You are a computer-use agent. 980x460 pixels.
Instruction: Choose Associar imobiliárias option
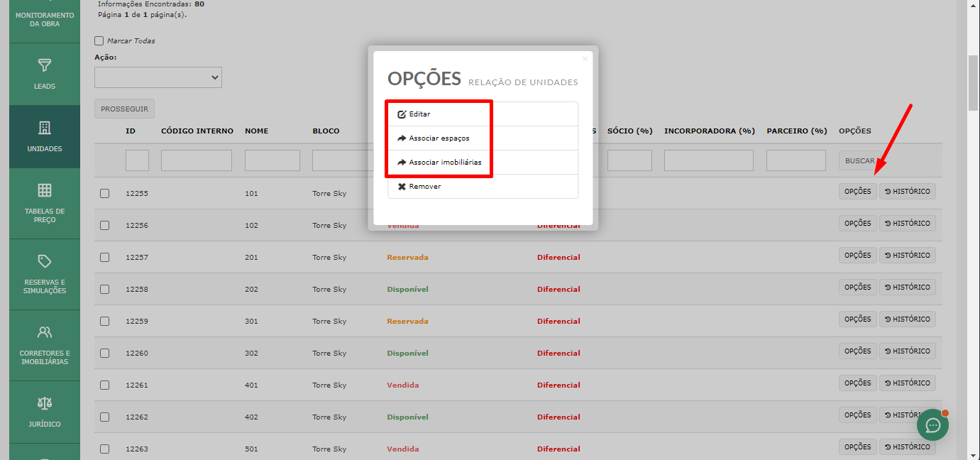tap(483, 163)
